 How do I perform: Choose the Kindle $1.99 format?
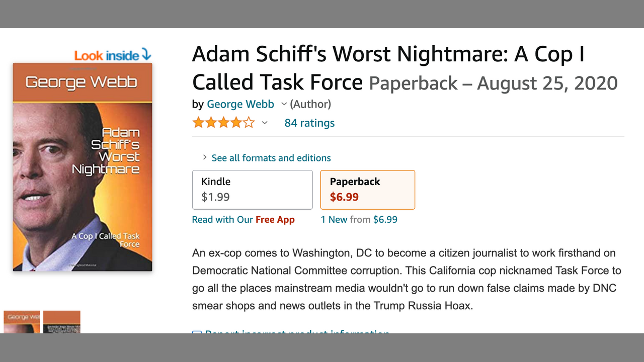coord(252,190)
